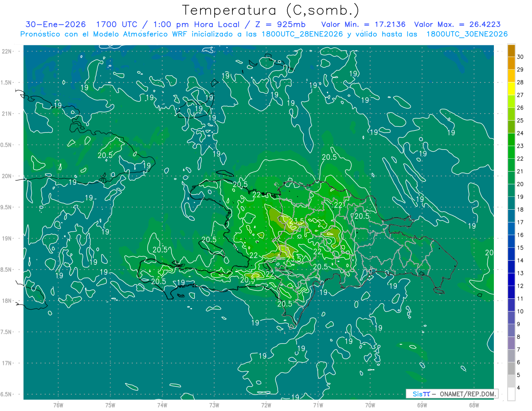532x411 pixels.
Task: Select the date text "30-Ene-2026"
Action: coord(55,24)
